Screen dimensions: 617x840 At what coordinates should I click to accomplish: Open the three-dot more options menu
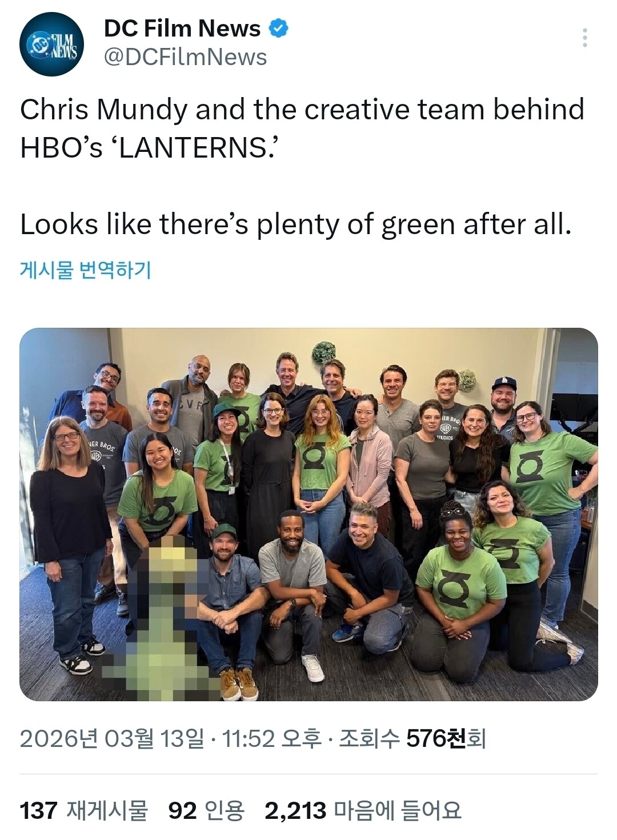pyautogui.click(x=584, y=38)
